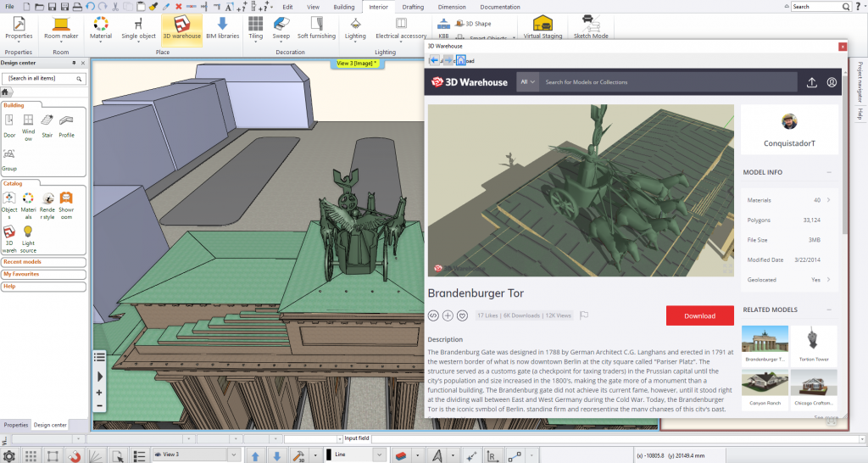Activate the Sweep tool

pos(281,28)
